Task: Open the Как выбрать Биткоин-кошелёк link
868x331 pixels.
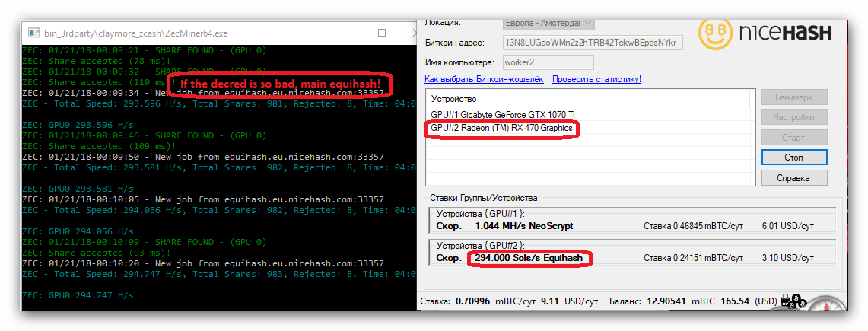Action: (484, 79)
